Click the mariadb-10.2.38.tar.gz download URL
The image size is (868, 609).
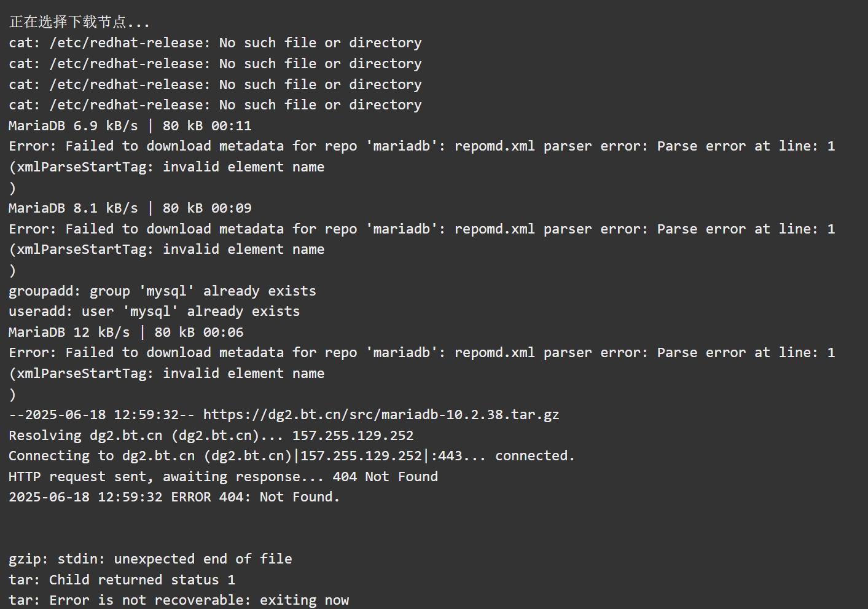[x=381, y=414]
